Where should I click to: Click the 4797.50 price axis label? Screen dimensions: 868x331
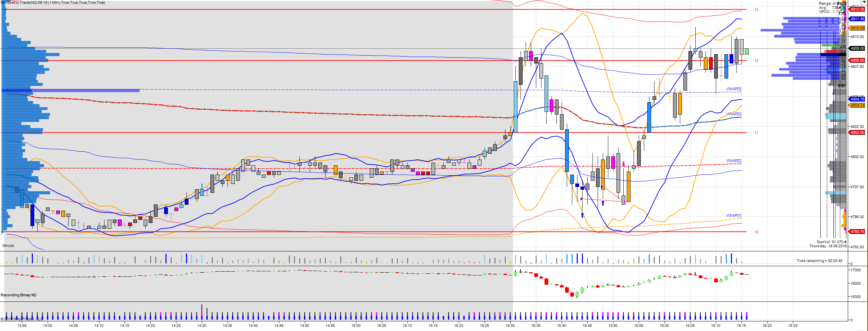point(857,187)
